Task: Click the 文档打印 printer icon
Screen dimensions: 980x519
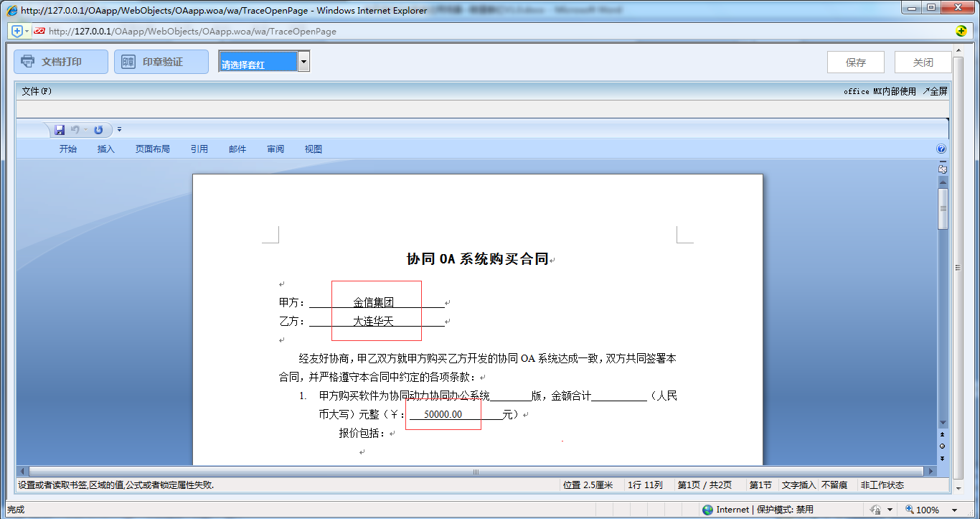Action: pyautogui.click(x=27, y=62)
